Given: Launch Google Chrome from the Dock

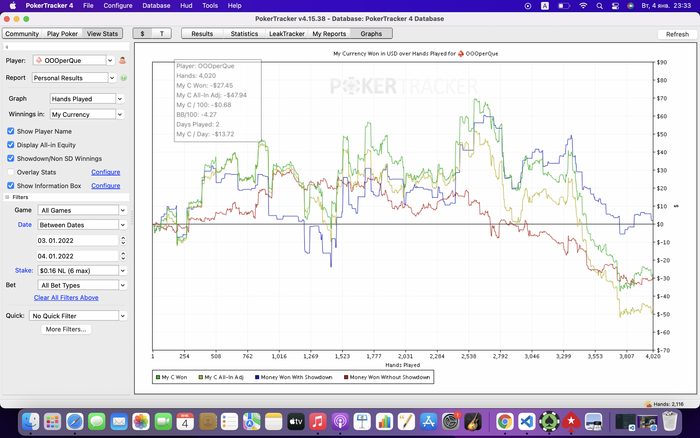Looking at the screenshot, I should (505, 421).
